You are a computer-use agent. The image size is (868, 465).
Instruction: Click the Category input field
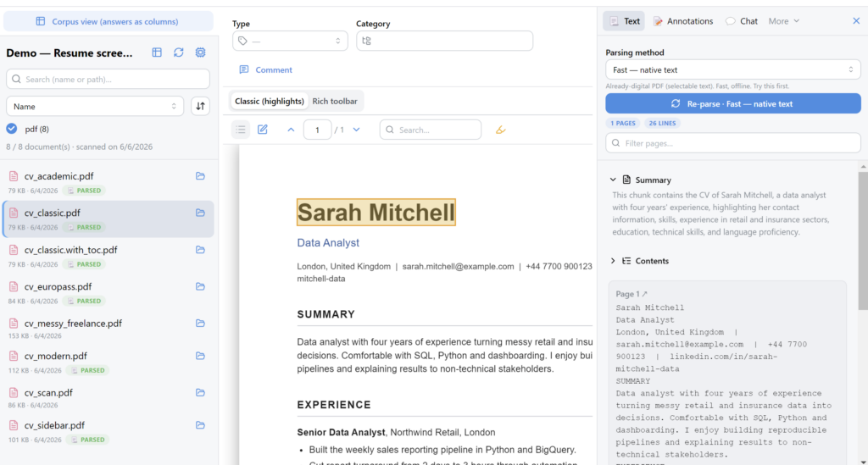pos(444,41)
